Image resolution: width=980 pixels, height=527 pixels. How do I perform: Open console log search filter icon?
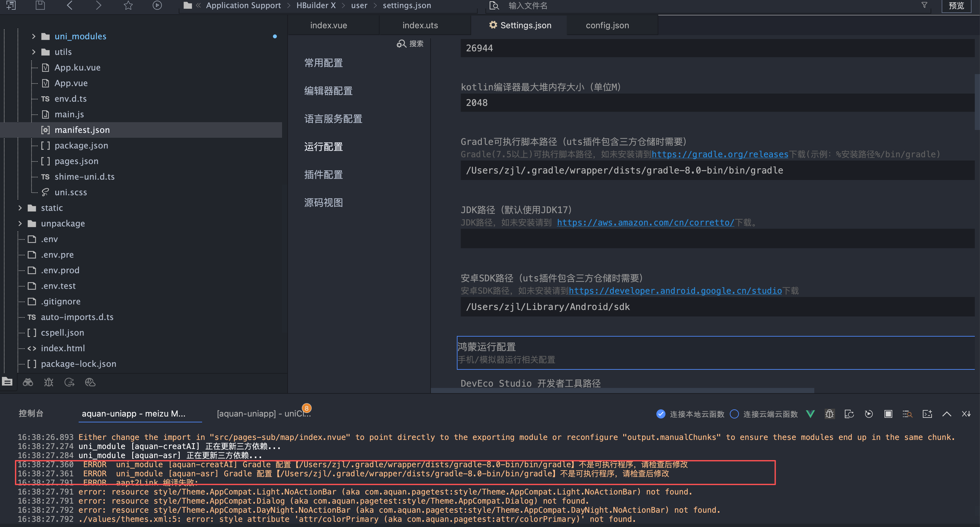pos(907,414)
